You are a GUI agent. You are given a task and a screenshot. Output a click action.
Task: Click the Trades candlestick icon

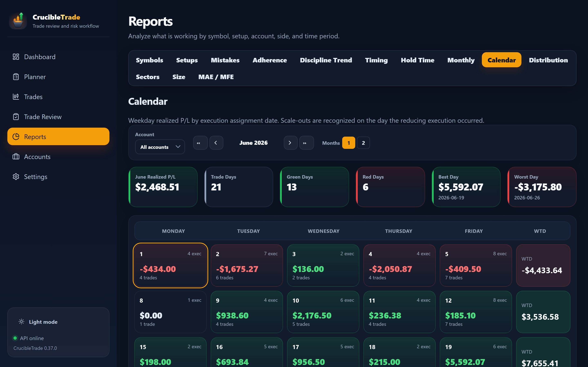pyautogui.click(x=16, y=97)
